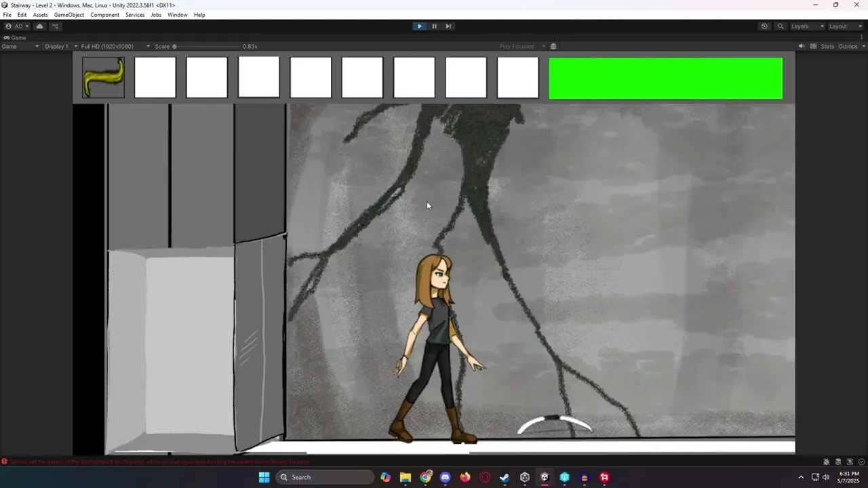868x488 pixels.
Task: Toggle the Stats overlay
Action: [827, 46]
